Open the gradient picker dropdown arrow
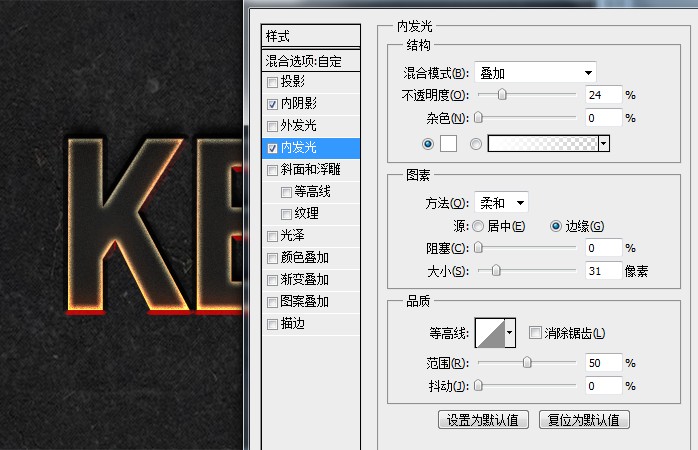Image resolution: width=698 pixels, height=450 pixels. click(x=604, y=144)
